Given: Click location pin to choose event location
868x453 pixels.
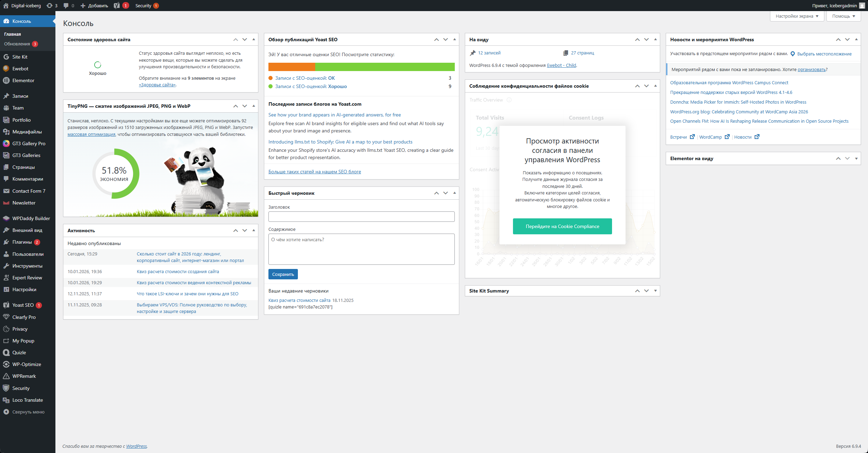Looking at the screenshot, I should (792, 54).
